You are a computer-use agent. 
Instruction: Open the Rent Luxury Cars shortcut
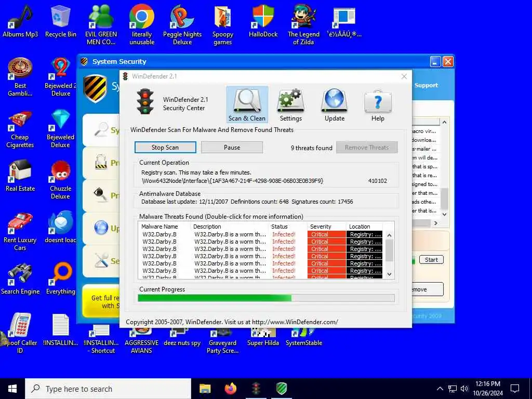(x=20, y=232)
